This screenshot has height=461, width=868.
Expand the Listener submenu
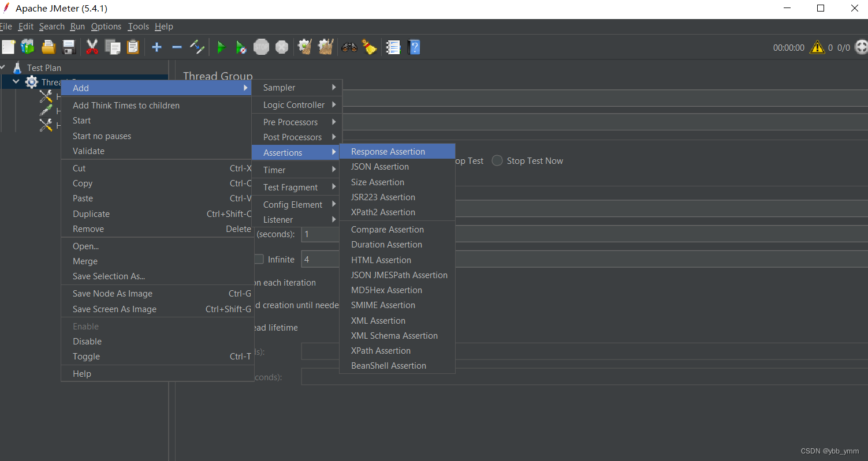[x=297, y=219]
